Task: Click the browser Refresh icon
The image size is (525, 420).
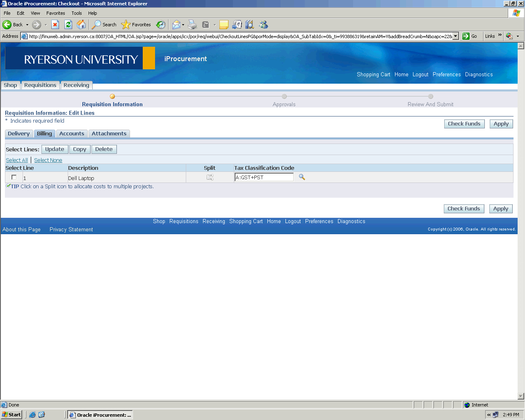Action: (68, 25)
